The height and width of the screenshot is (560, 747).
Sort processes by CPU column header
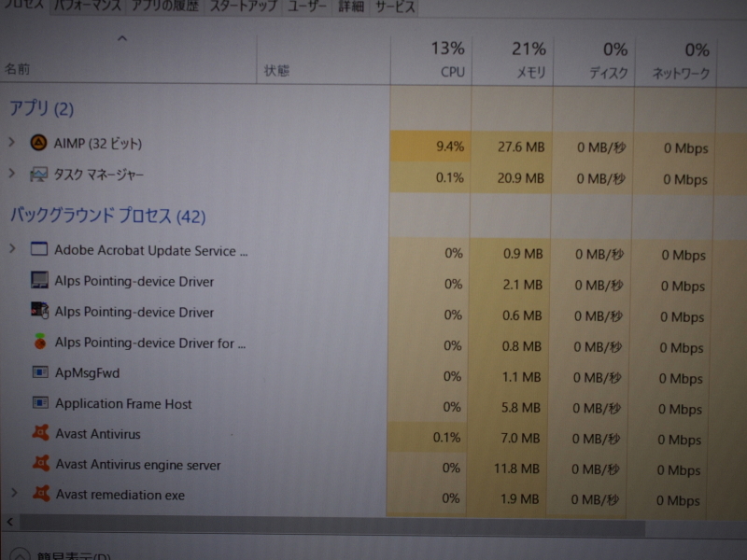(x=431, y=61)
